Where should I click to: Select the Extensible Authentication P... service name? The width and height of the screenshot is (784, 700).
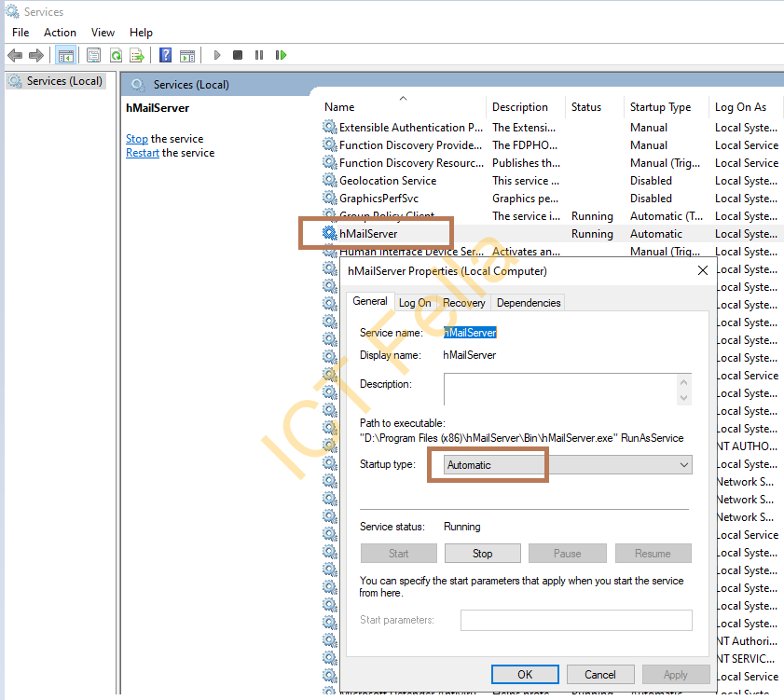411,128
